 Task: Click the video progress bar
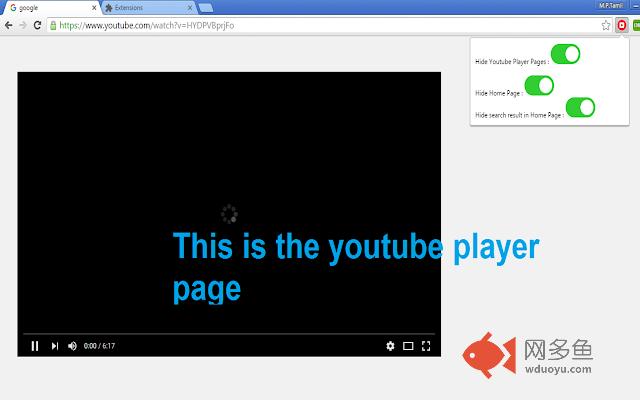coord(229,334)
